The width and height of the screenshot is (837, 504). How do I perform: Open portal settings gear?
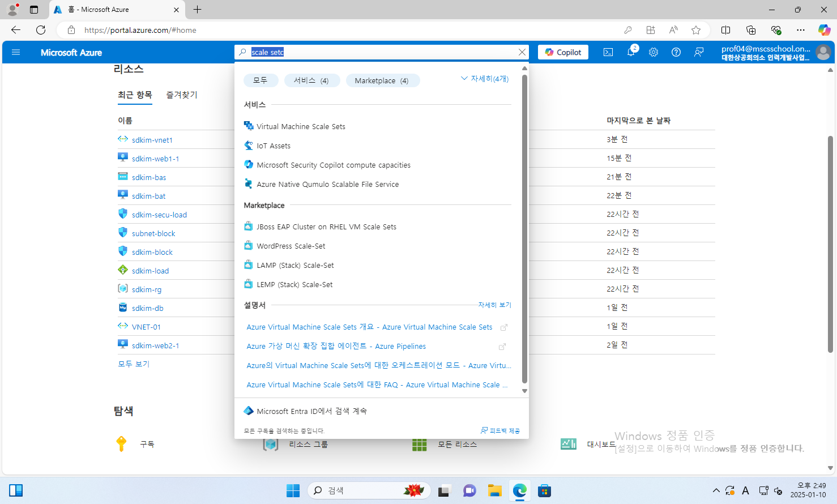click(654, 52)
